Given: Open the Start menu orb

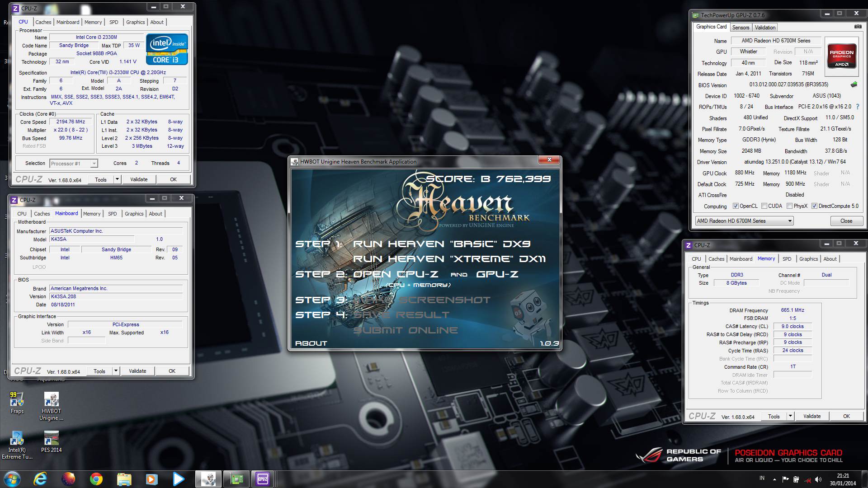Looking at the screenshot, I should pyautogui.click(x=11, y=479).
